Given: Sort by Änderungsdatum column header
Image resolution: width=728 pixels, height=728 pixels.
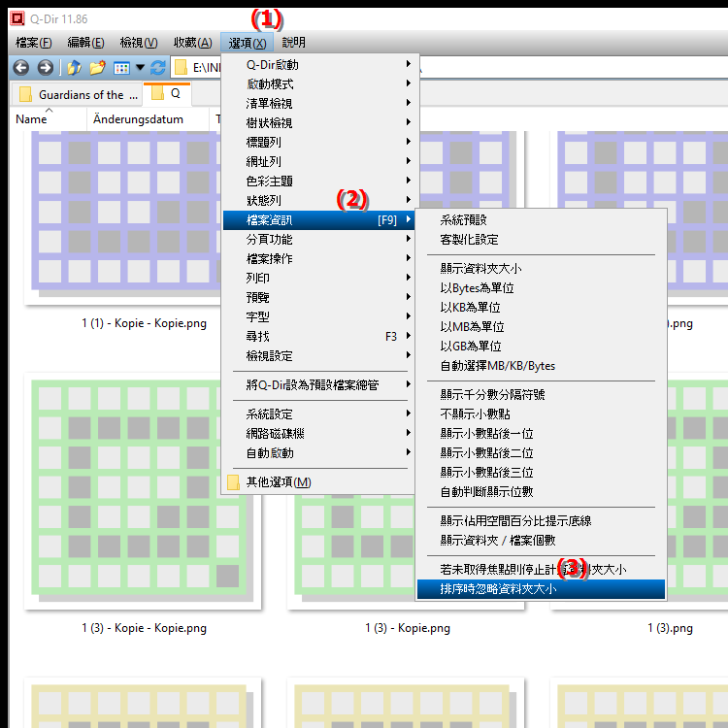Looking at the screenshot, I should tap(148, 118).
